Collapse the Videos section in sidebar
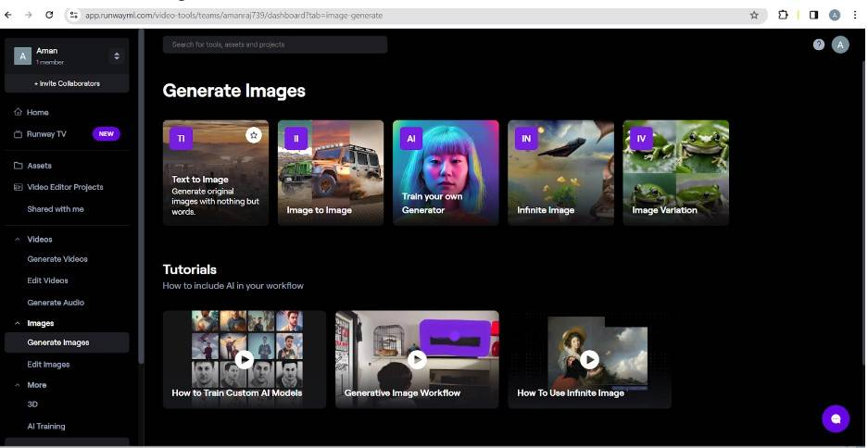Image resolution: width=868 pixels, height=448 pixels. click(18, 239)
